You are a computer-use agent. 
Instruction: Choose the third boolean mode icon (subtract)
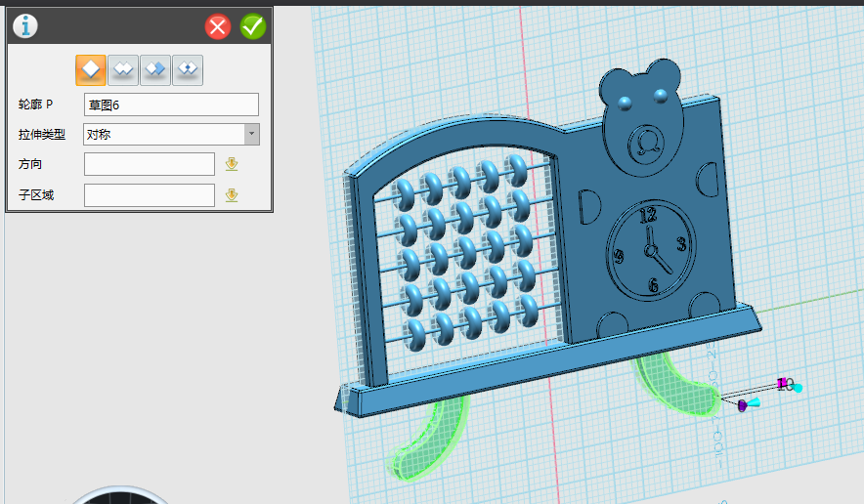pos(155,69)
